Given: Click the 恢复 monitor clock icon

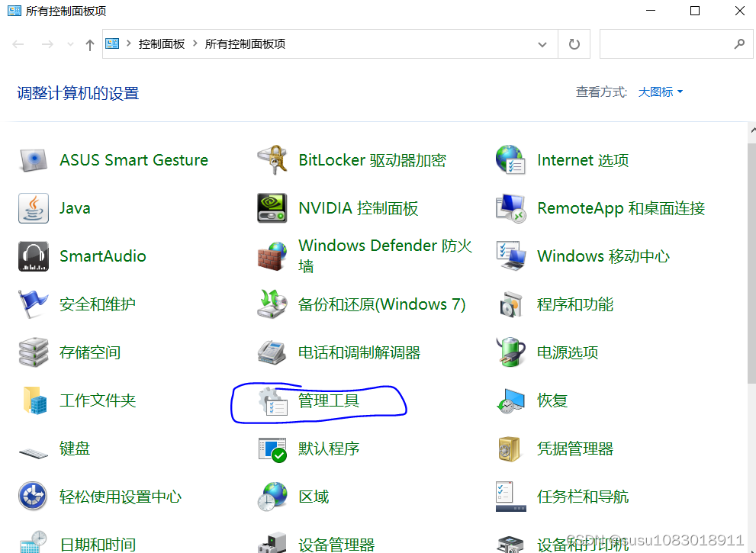Looking at the screenshot, I should [510, 400].
